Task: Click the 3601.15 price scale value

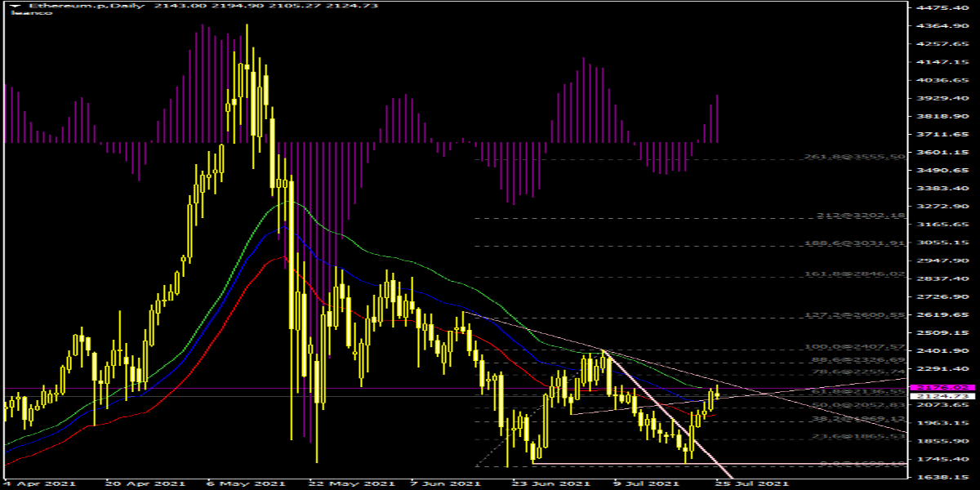Action: [x=942, y=152]
